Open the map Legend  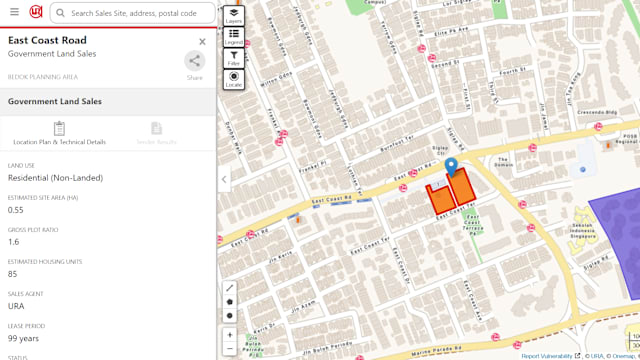pyautogui.click(x=234, y=37)
